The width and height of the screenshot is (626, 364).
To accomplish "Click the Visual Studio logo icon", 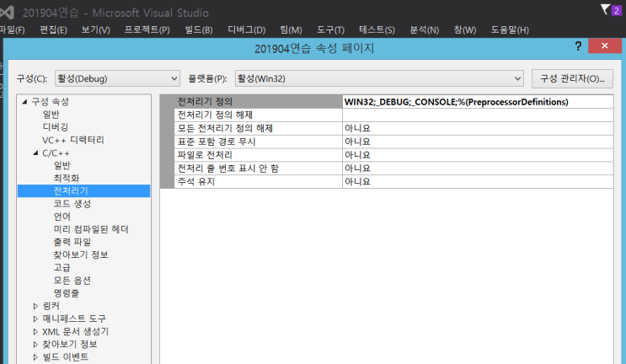I will (x=7, y=13).
